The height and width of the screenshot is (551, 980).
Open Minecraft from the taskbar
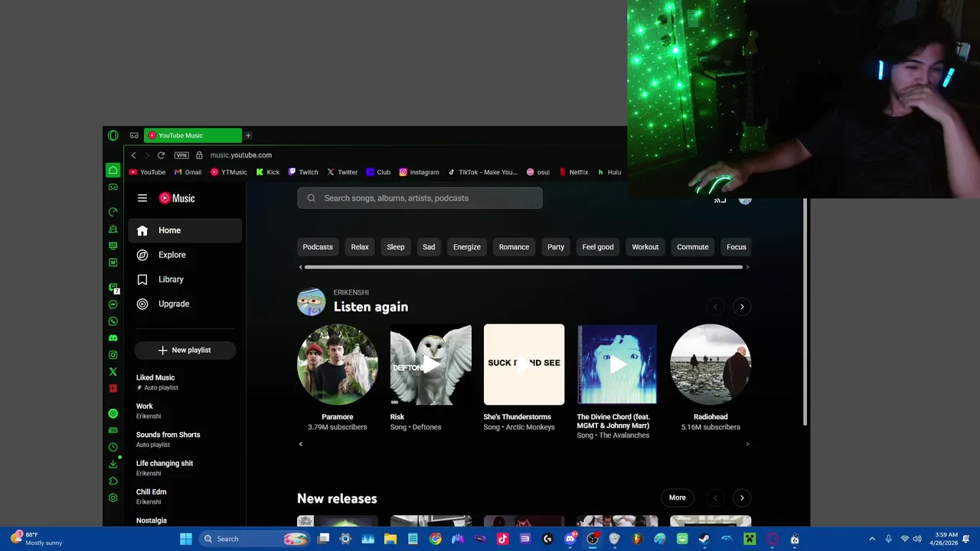(750, 539)
